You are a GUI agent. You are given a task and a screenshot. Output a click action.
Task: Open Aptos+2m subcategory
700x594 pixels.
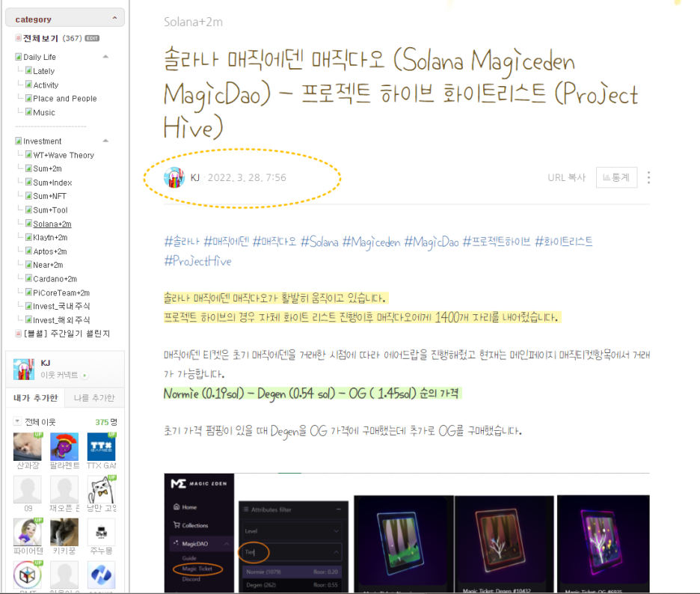pyautogui.click(x=49, y=251)
